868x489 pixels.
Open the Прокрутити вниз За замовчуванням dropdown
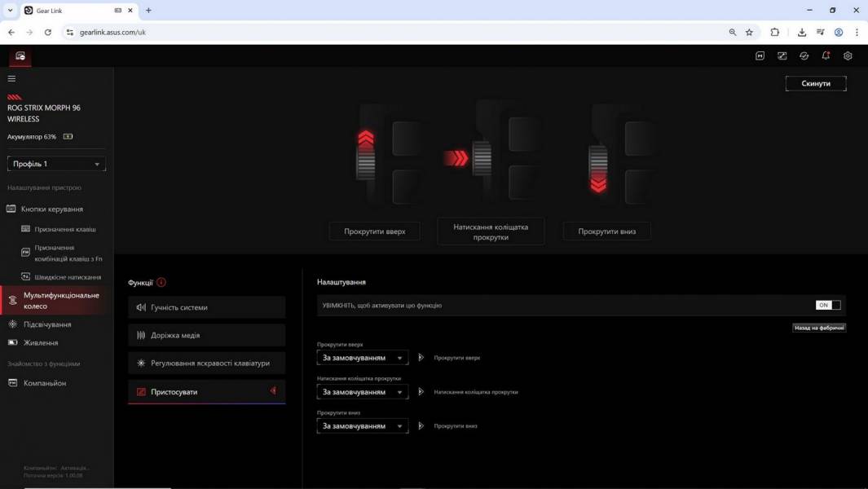pos(363,426)
